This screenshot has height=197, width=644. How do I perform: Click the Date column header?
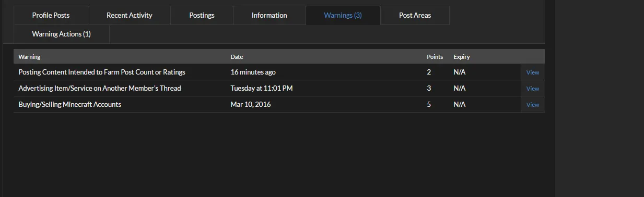click(237, 57)
